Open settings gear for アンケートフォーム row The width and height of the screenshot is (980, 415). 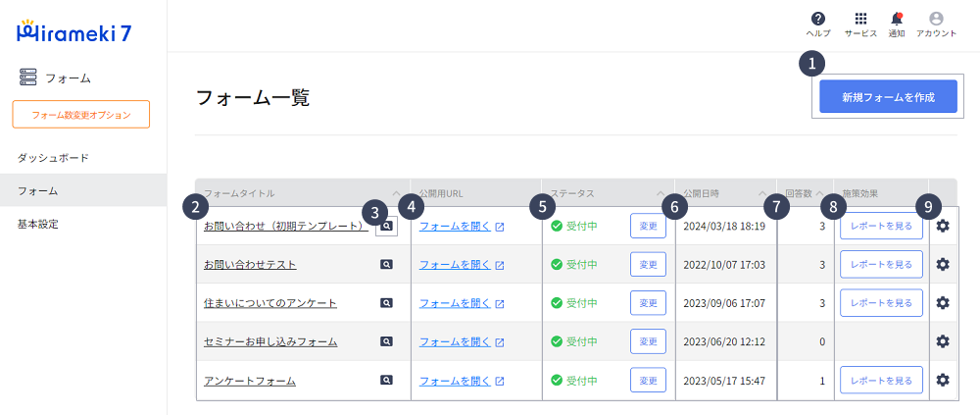pos(943,380)
